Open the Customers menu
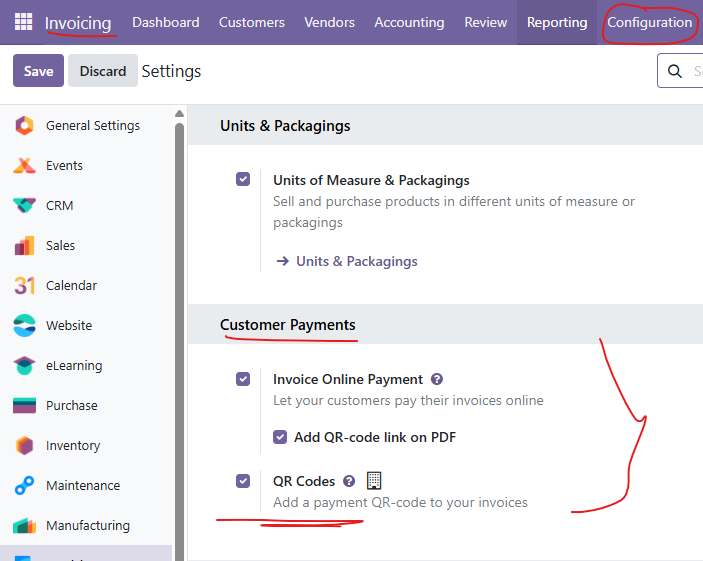This screenshot has height=561, width=703. tap(251, 22)
